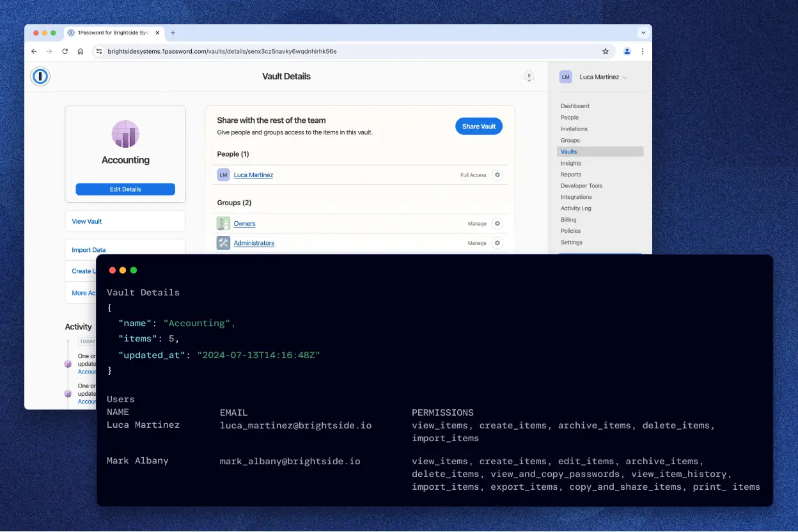Image resolution: width=798 pixels, height=532 pixels.
Task: Open Activity Log in the sidebar
Action: point(576,208)
